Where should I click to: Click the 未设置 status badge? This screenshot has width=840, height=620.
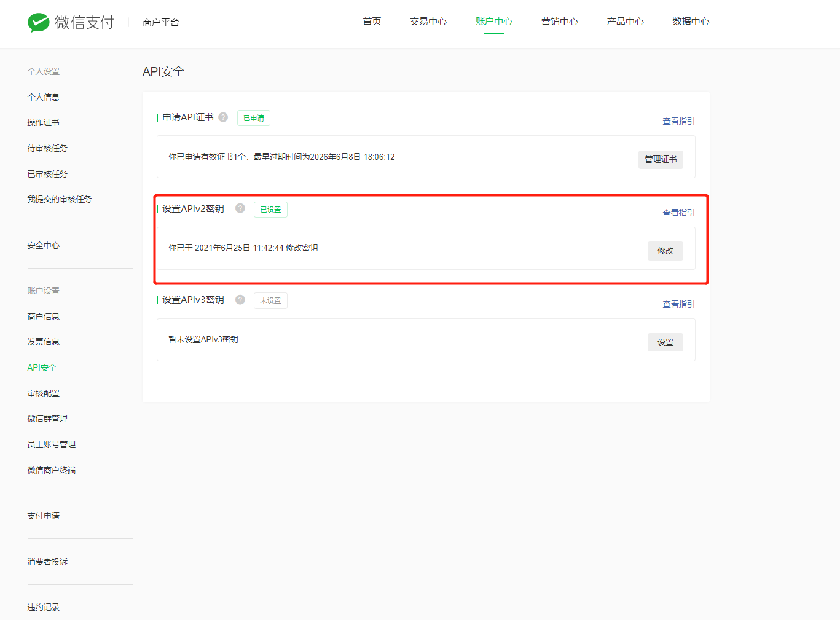coord(270,300)
